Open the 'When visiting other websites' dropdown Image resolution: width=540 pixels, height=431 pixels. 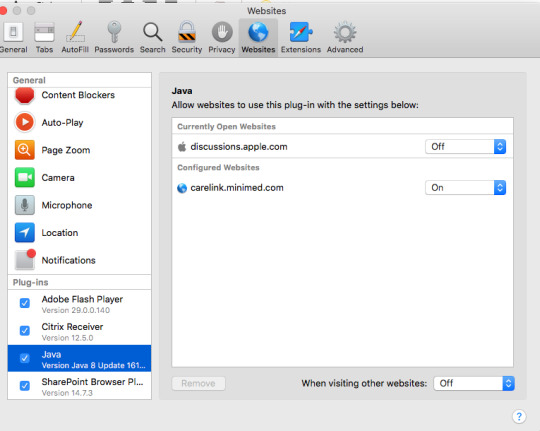[x=474, y=383]
